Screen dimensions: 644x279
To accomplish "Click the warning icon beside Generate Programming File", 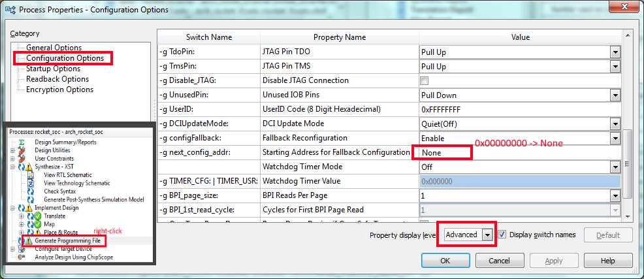I will coord(28,240).
